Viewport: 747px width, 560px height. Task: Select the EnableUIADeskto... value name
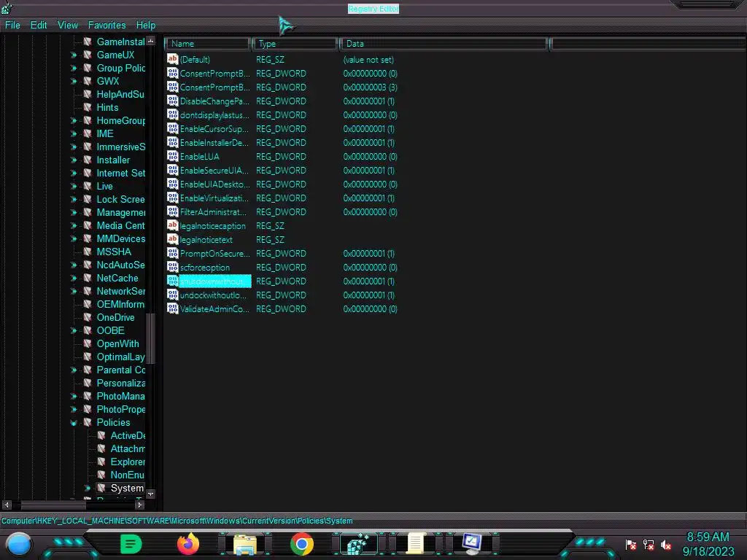[214, 184]
